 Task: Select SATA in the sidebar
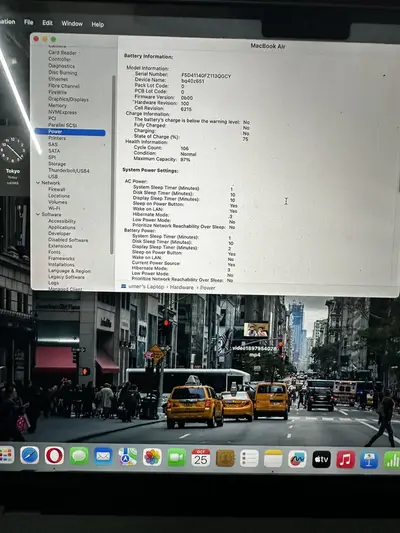coord(54,151)
